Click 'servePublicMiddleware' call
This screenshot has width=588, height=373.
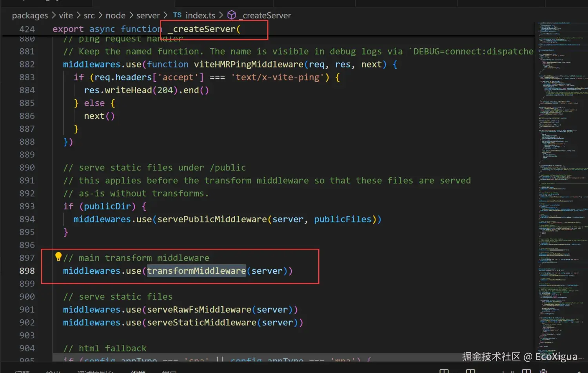pos(212,219)
